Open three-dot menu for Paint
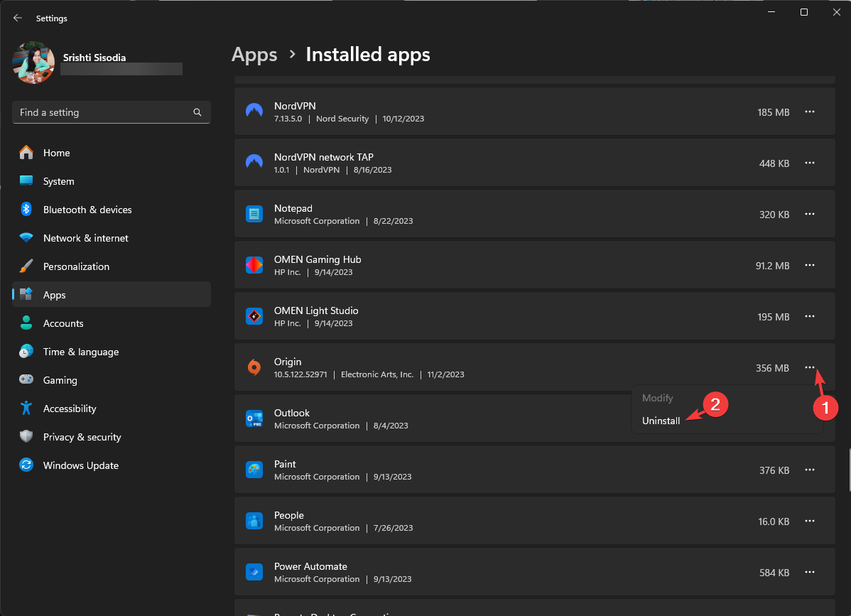The width and height of the screenshot is (851, 616). pyautogui.click(x=809, y=470)
